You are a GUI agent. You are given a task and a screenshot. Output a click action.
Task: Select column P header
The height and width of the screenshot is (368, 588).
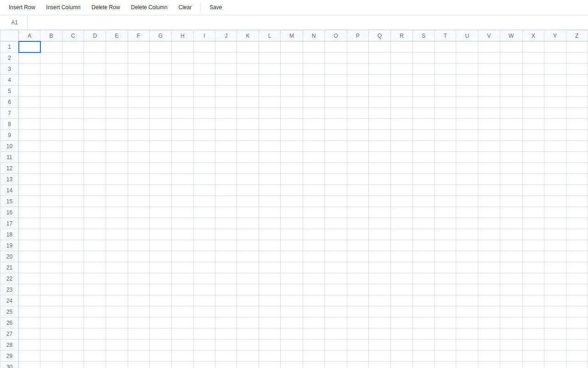(x=358, y=36)
